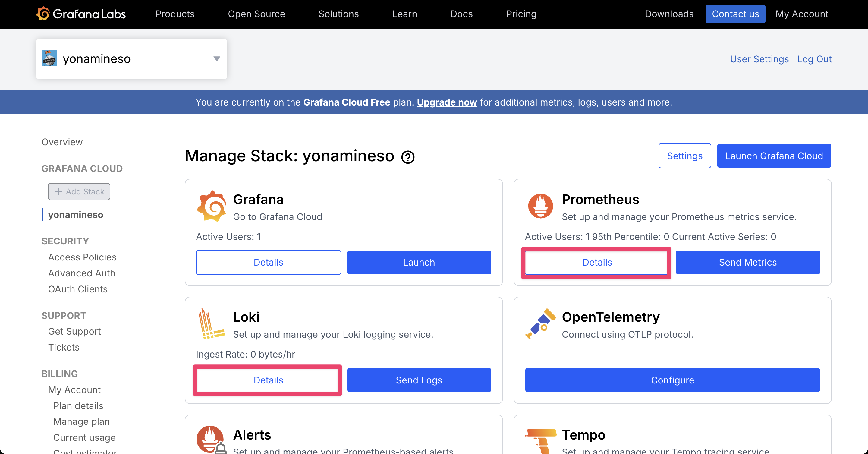Open the My Account top menu
This screenshot has width=868, height=454.
[x=801, y=14]
